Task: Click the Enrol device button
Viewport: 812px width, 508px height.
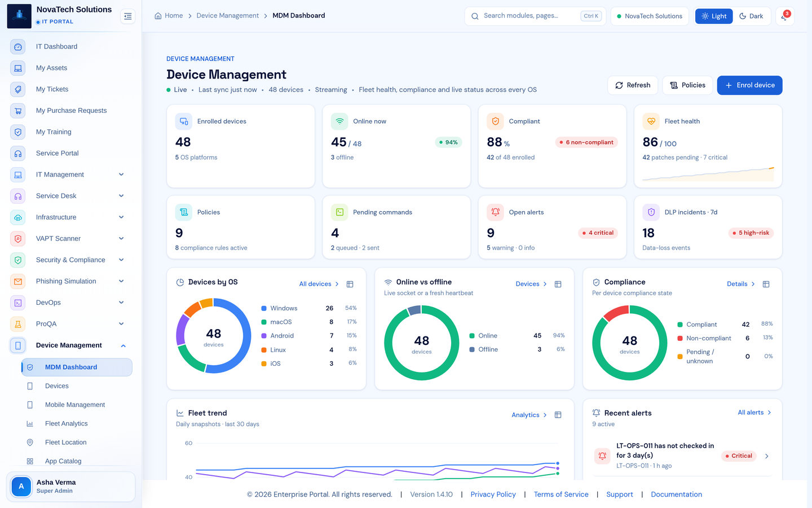Action: click(x=749, y=85)
